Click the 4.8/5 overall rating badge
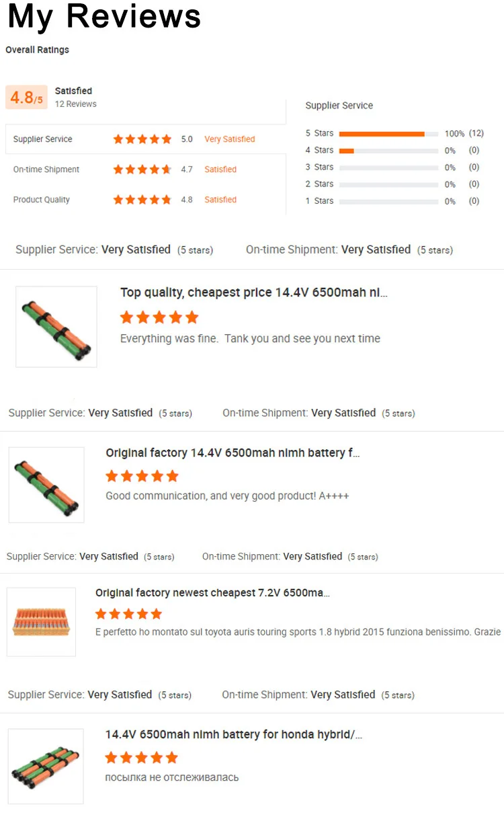The height and width of the screenshot is (815, 504). 26,98
